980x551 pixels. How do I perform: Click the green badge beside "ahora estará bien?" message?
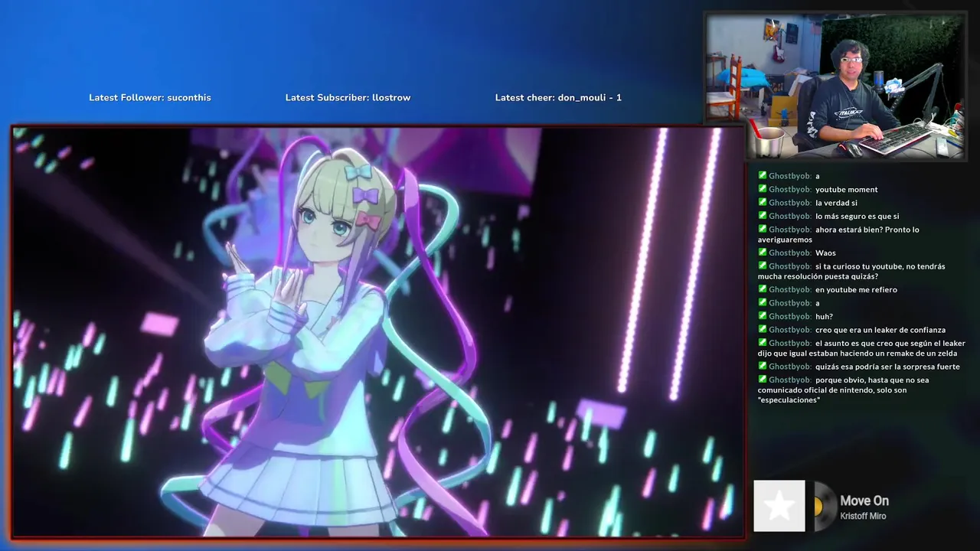763,229
